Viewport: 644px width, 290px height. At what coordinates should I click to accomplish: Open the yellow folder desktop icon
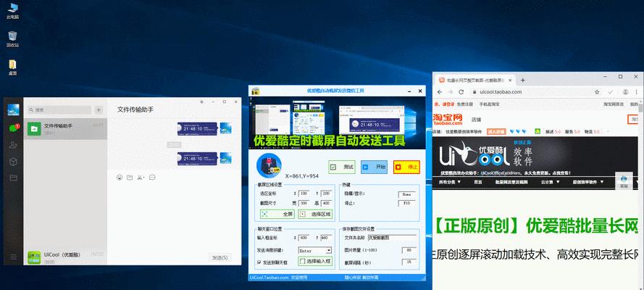click(x=13, y=67)
